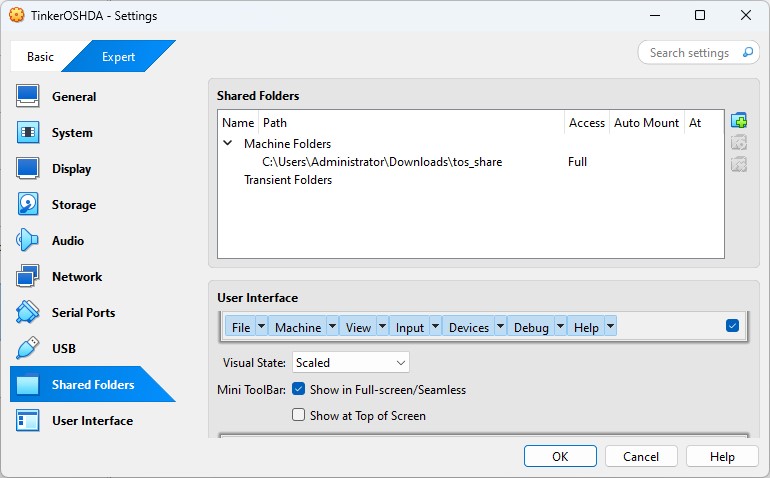
Task: Toggle the Debug menu in menu bar editor
Action: click(x=531, y=327)
